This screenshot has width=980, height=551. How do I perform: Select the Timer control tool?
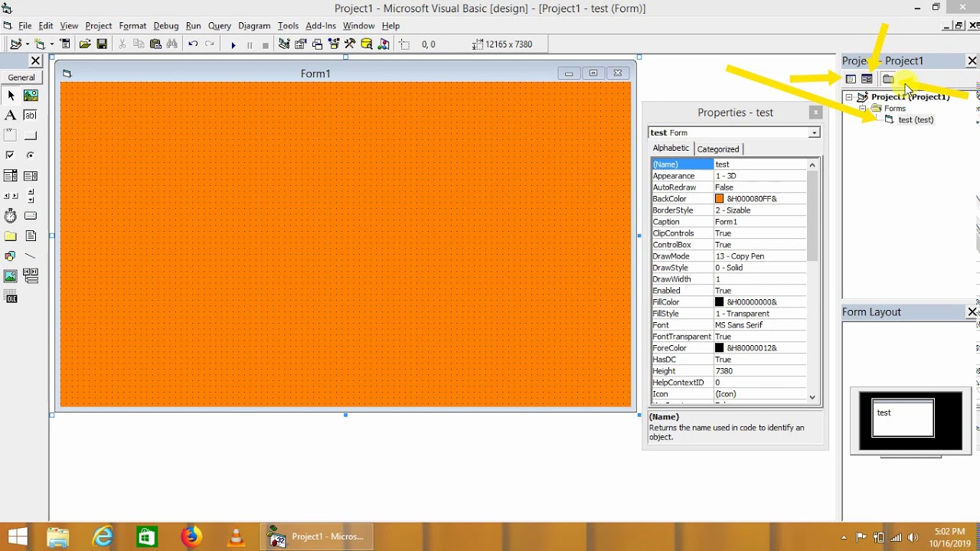click(x=11, y=216)
